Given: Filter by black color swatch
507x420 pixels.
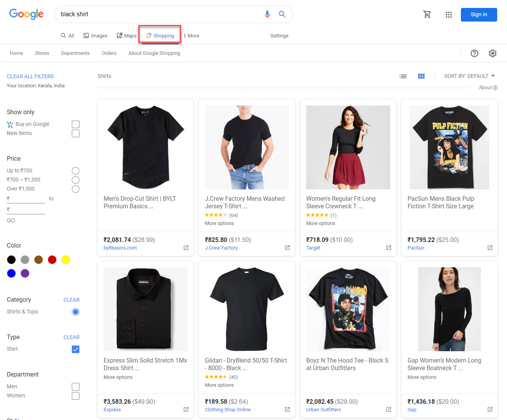Looking at the screenshot, I should point(11,260).
